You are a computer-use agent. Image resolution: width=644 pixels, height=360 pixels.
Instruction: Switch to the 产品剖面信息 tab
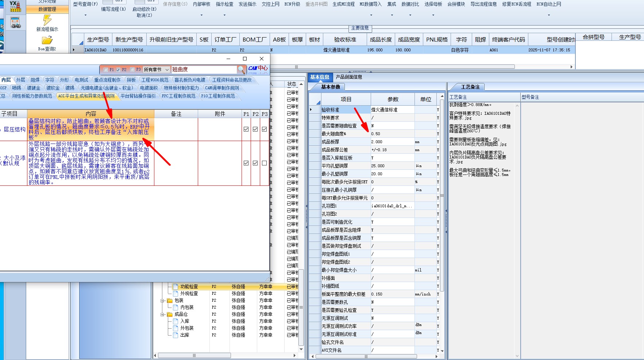349,77
